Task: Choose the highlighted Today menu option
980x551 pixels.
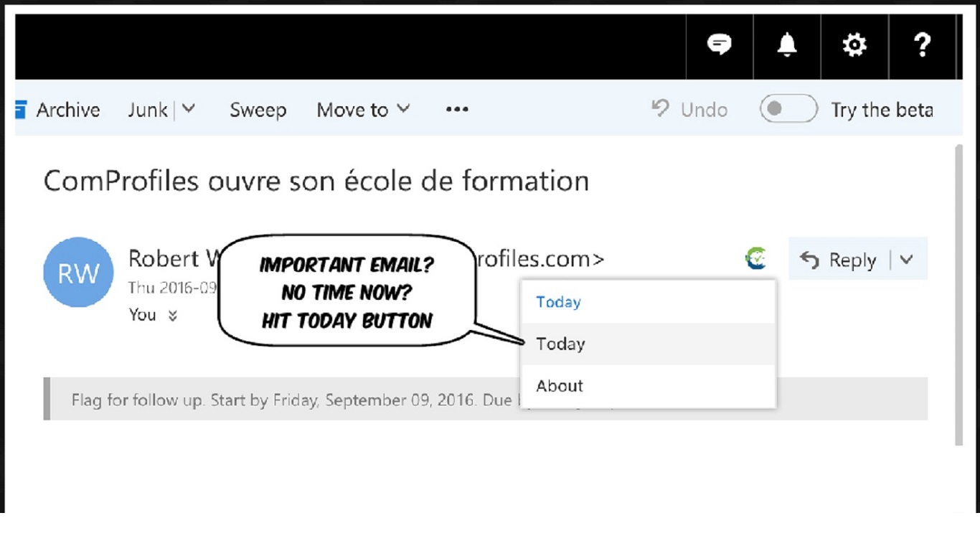Action: coord(561,344)
